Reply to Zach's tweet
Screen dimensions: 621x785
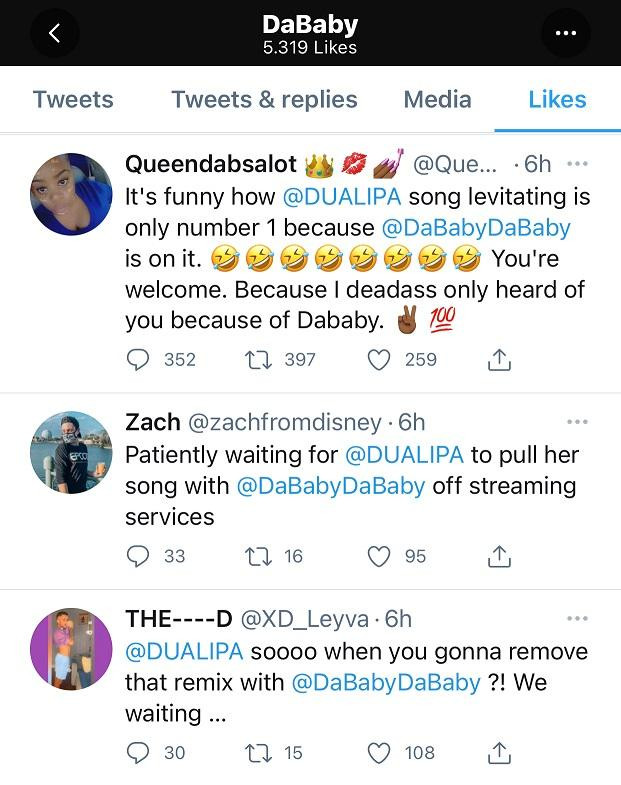(x=139, y=556)
